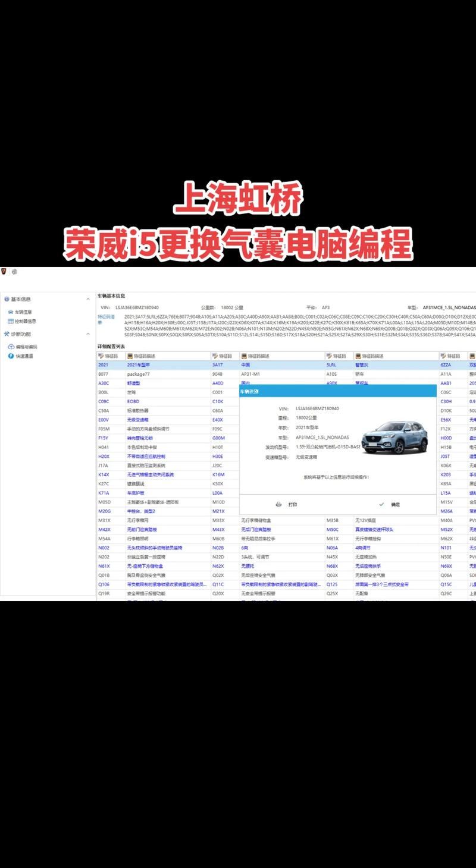Viewport: 476px width, 868px height.
Task: Select the 胸及骨盆侧安全气囊 cell
Action: pos(168,575)
